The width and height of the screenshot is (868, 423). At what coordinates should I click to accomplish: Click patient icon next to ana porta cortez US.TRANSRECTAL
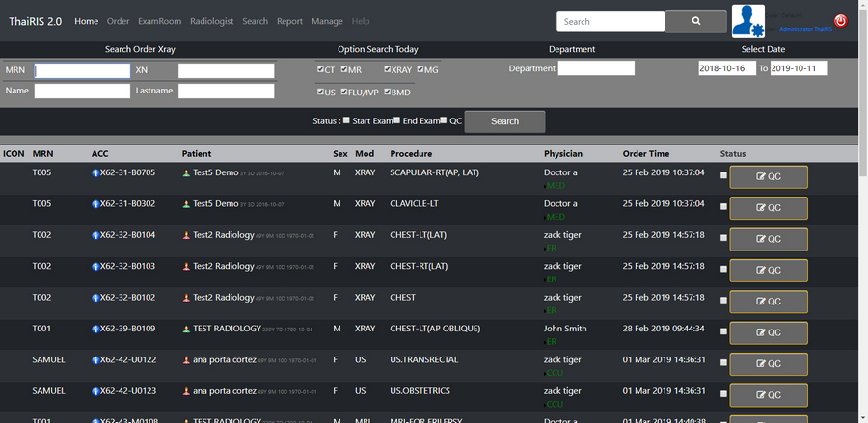coord(186,360)
